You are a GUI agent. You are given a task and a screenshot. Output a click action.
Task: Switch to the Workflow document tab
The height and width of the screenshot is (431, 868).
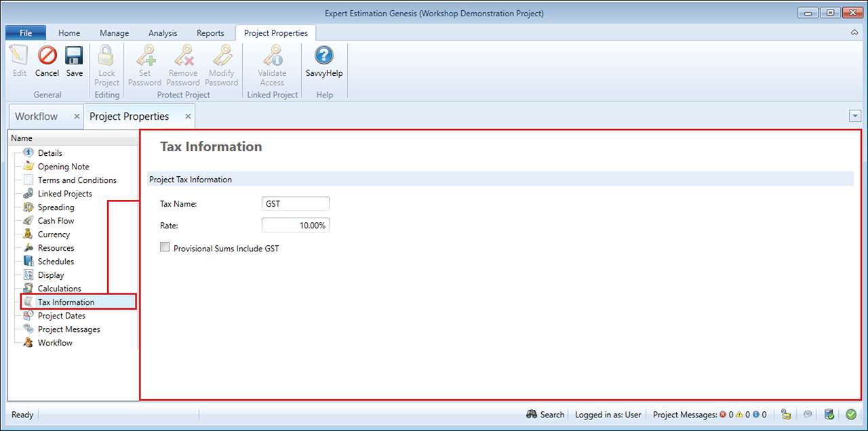[x=37, y=117]
